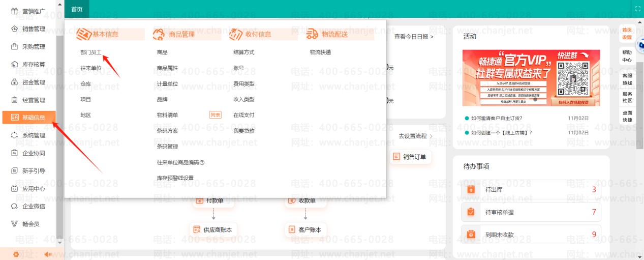Screen dimensions: 644x260
Task: Click the 服务社区 side button
Action: coord(627,97)
